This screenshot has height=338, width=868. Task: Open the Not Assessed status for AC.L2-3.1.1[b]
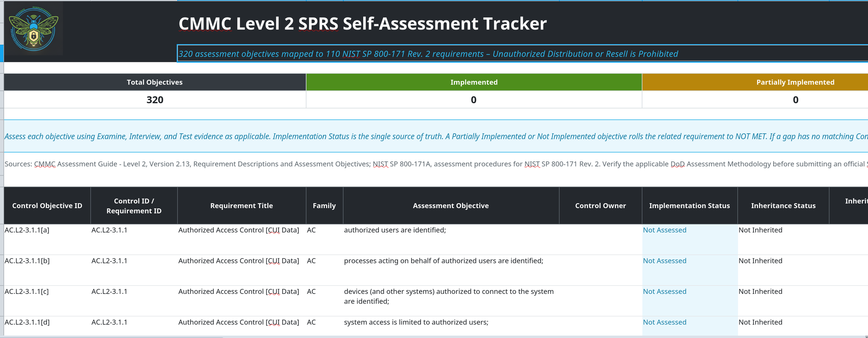tap(690, 270)
